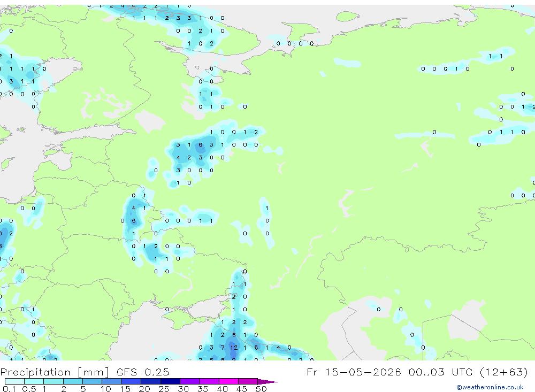Click the above-50 mm legend arrow tip
This screenshot has width=535, height=392.
pyautogui.click(x=267, y=382)
